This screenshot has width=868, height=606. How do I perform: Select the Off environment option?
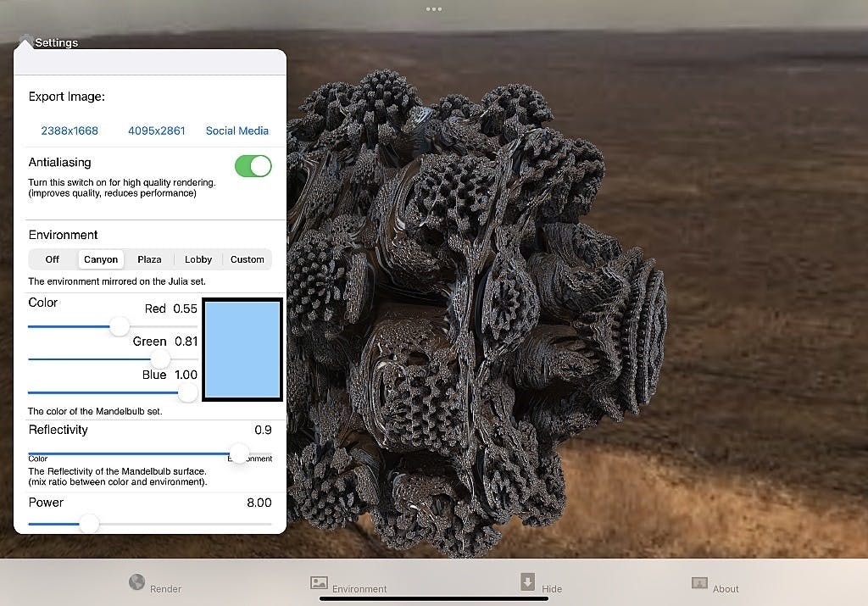coord(52,259)
